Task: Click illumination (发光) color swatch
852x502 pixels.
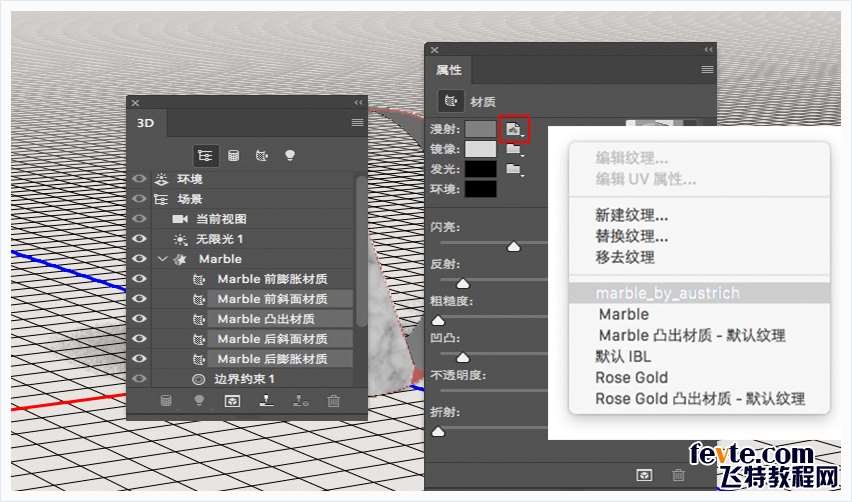Action: point(481,169)
